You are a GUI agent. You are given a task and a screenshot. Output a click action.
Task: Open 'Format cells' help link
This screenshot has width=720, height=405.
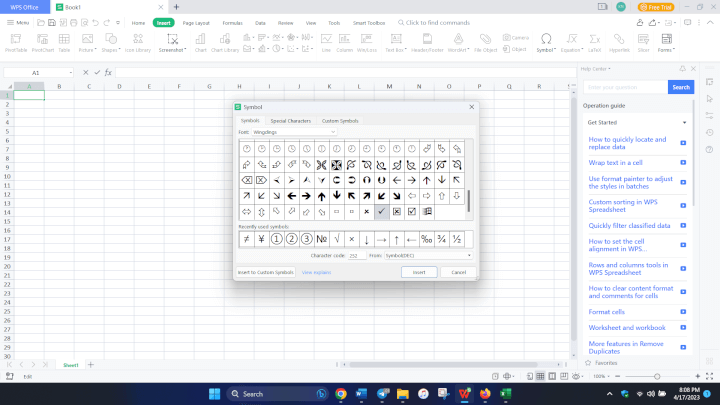607,312
